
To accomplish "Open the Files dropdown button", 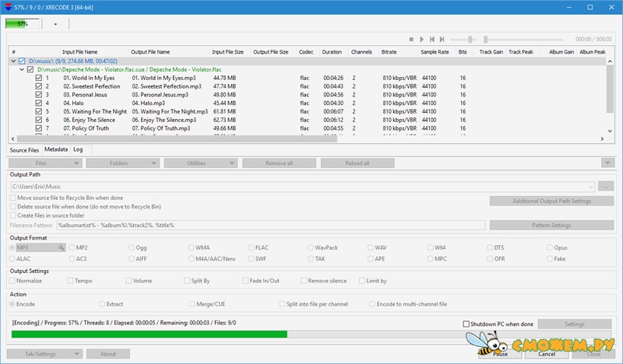I will (45, 163).
